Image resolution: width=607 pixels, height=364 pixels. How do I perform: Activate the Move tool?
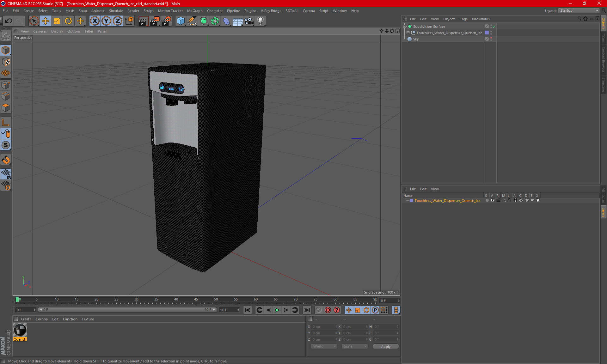(46, 21)
